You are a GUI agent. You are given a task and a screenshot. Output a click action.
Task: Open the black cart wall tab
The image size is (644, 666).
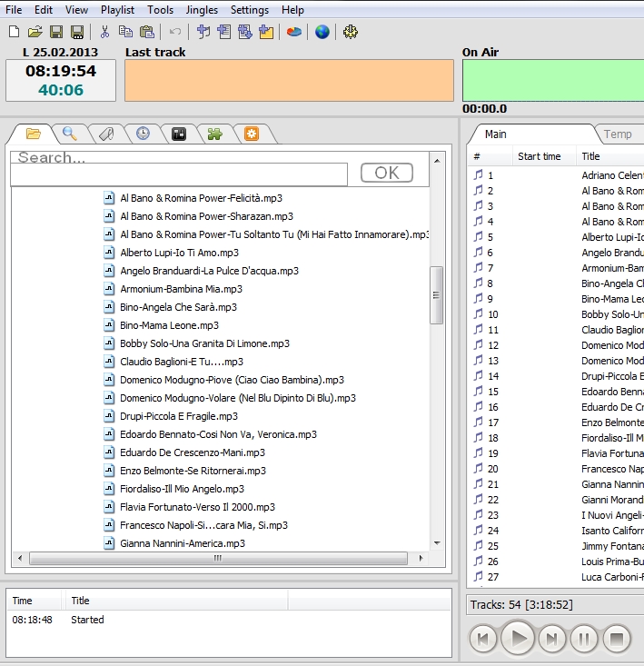pyautogui.click(x=179, y=134)
